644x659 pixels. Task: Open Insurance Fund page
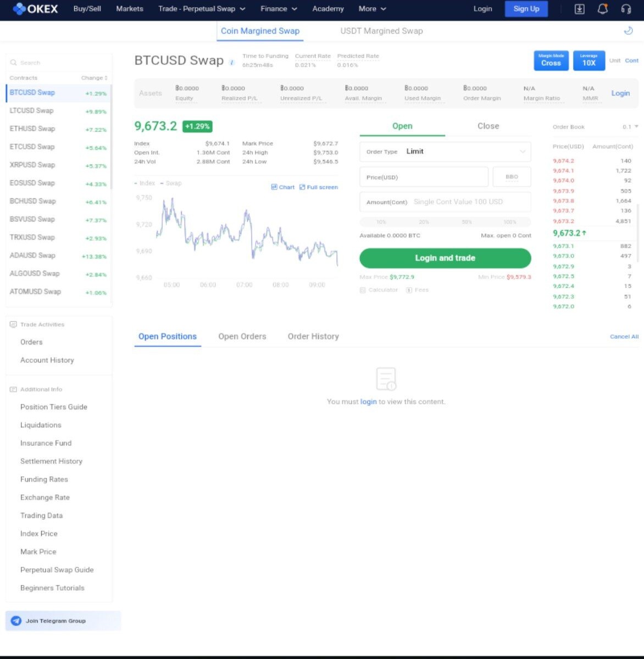[46, 443]
